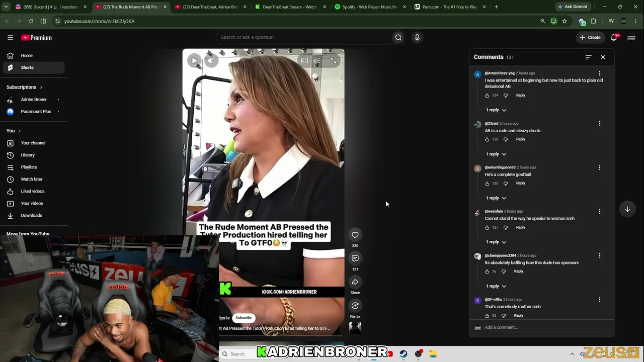Expand 1 reply under @ArturoPerez-y6g comment
The height and width of the screenshot is (362, 644).
coord(496,110)
